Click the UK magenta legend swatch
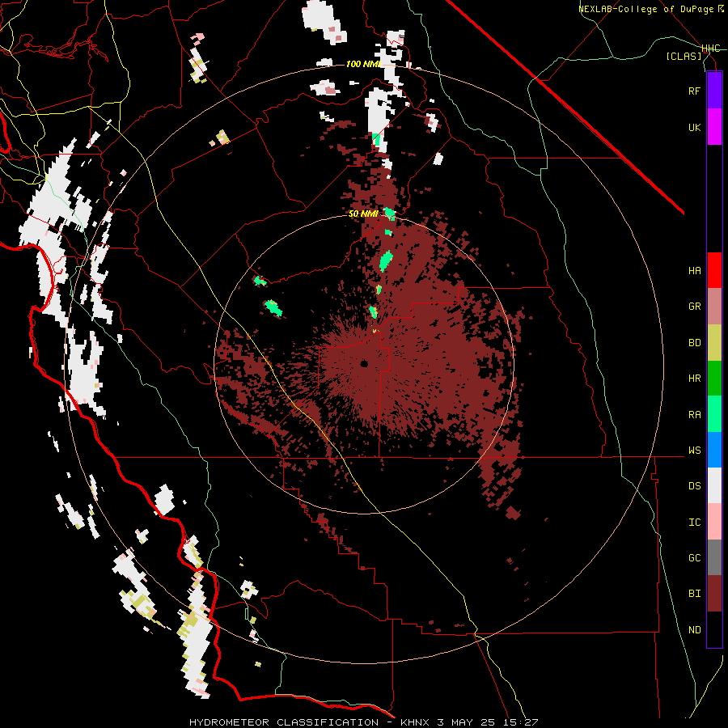Viewport: 728px width, 728px height. [714, 127]
